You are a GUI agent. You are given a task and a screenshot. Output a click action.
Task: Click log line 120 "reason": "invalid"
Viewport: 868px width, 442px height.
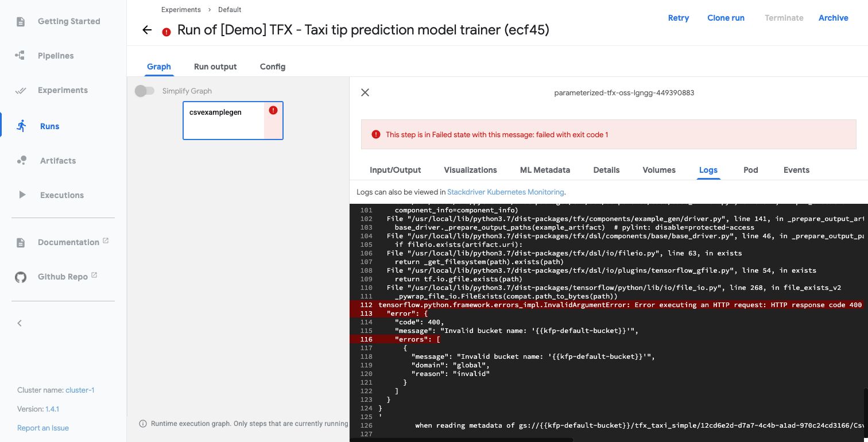pos(450,374)
